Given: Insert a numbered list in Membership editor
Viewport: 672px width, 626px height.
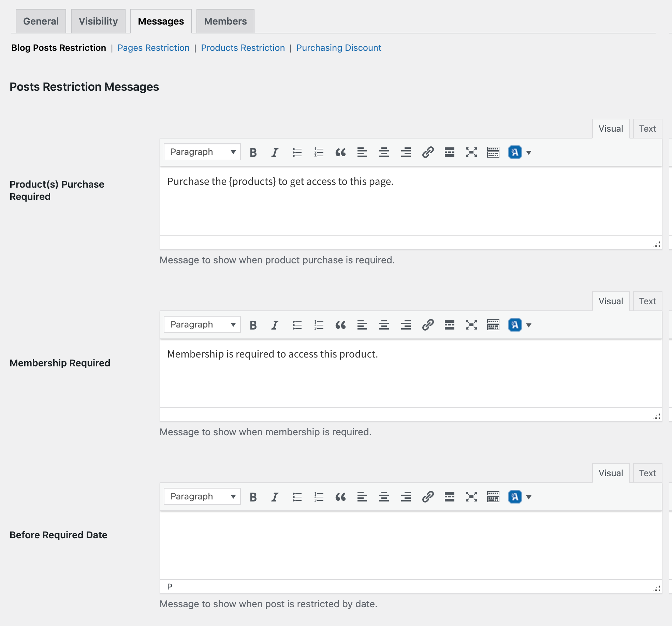Looking at the screenshot, I should pyautogui.click(x=318, y=324).
